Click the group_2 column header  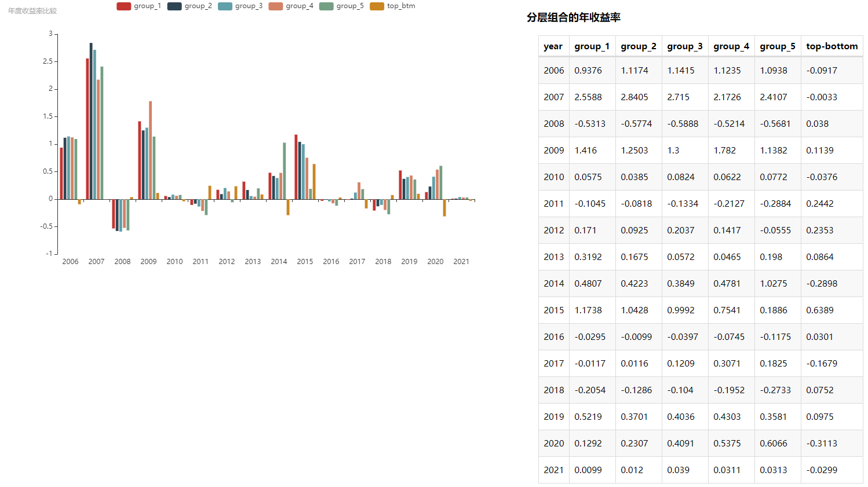pyautogui.click(x=638, y=46)
